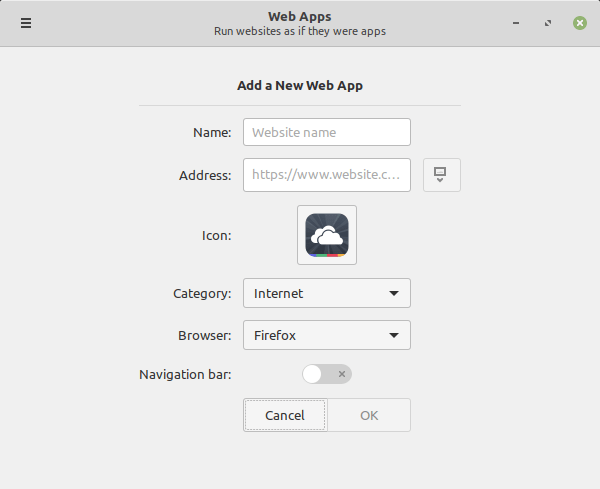Screen dimensions: 600x489
Task: Choose a new icon via the cloud icon button
Action: click(x=327, y=235)
